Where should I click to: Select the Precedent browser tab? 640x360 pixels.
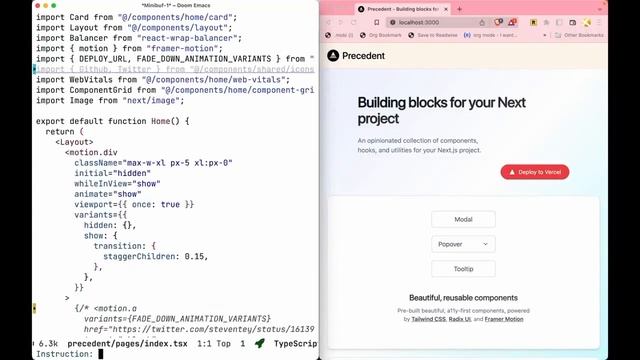pos(402,9)
